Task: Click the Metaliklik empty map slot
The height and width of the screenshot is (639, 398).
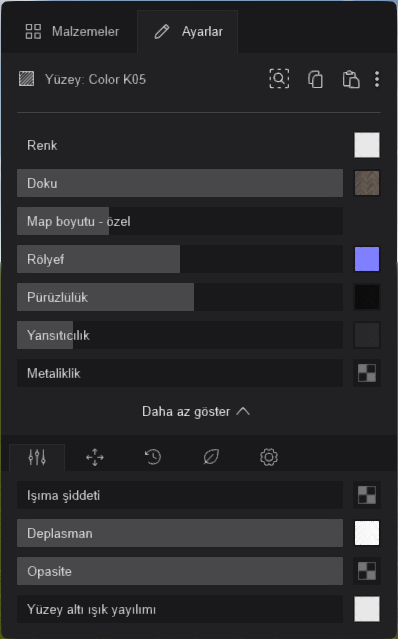Action: [367, 373]
